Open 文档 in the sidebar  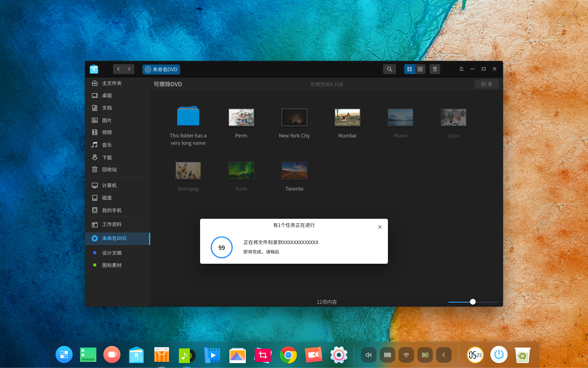click(118, 108)
